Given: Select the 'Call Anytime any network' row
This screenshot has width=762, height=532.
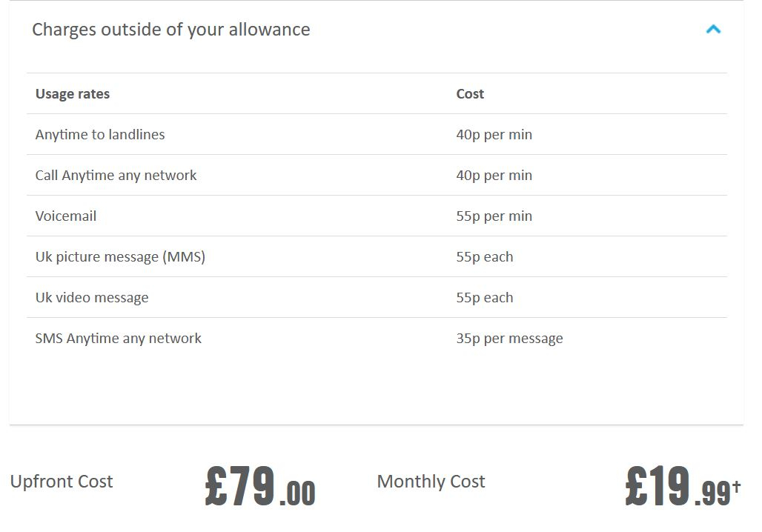Looking at the screenshot, I should pyautogui.click(x=377, y=176).
